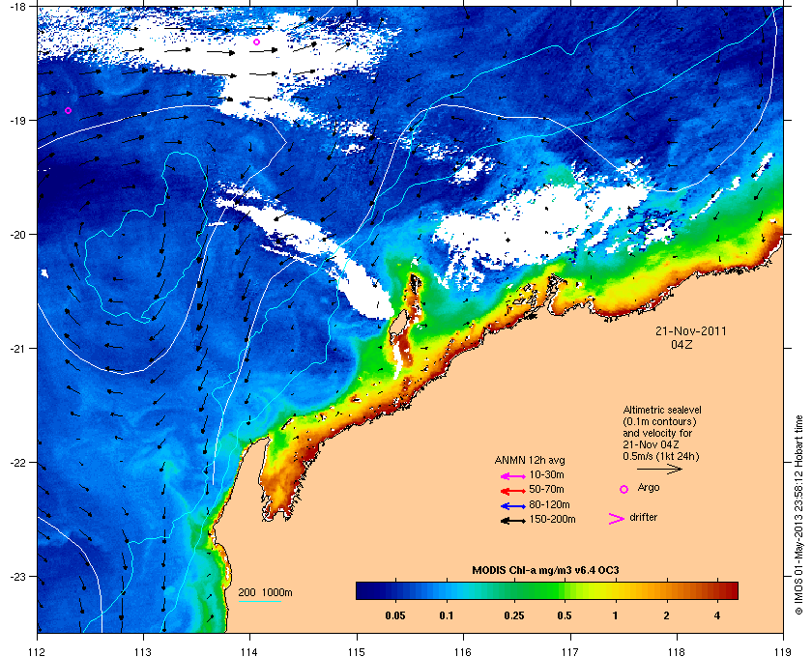Screen dimensions: 812x657
Task: Click the latitude axis label '-19'
Action: pos(18,120)
